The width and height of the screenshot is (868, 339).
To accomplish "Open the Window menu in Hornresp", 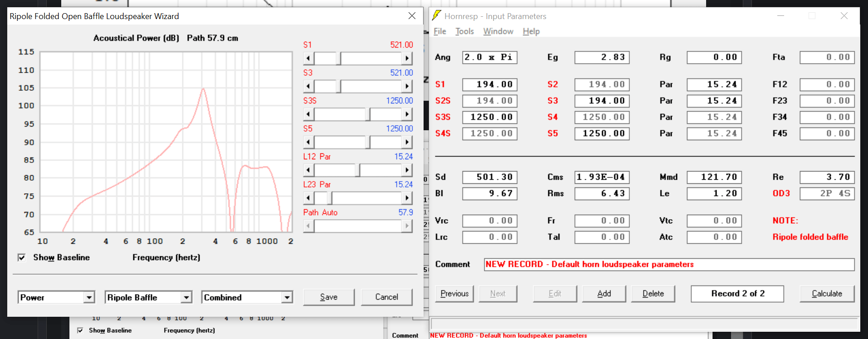I will point(498,31).
